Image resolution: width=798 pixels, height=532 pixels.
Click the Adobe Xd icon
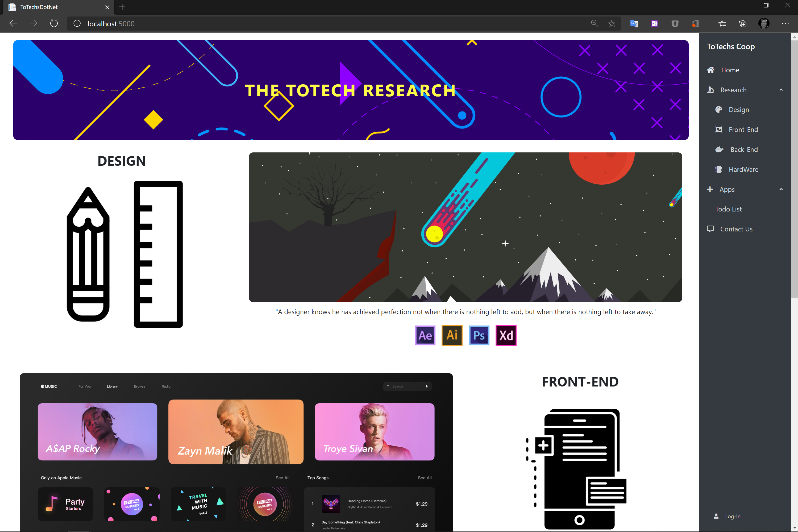[506, 335]
